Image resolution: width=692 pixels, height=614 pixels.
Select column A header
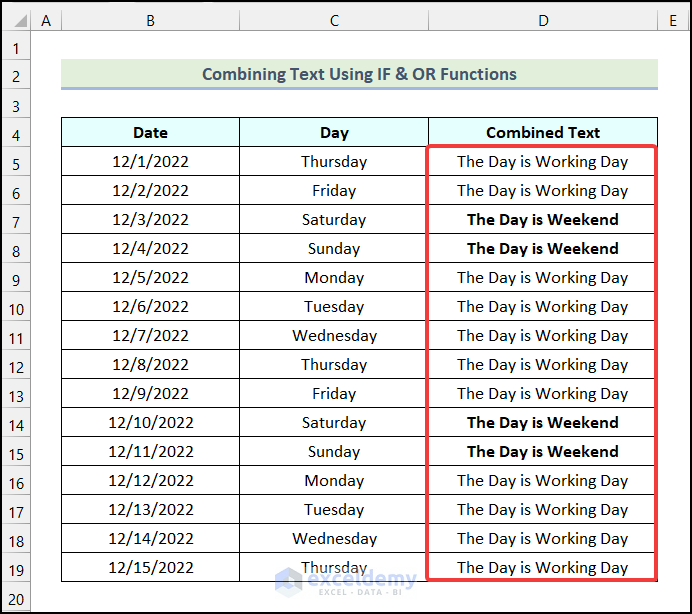tap(47, 20)
